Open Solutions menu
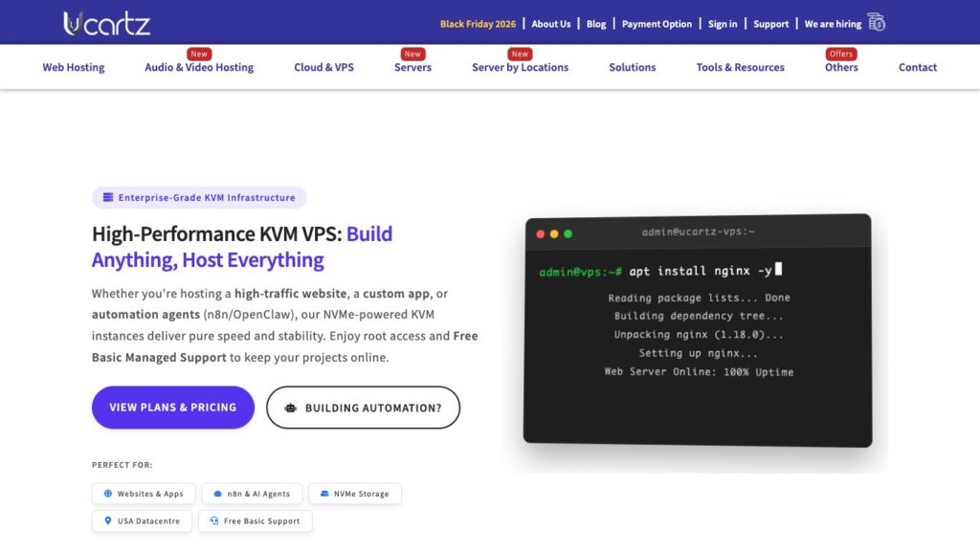This screenshot has width=980, height=551. click(x=633, y=68)
